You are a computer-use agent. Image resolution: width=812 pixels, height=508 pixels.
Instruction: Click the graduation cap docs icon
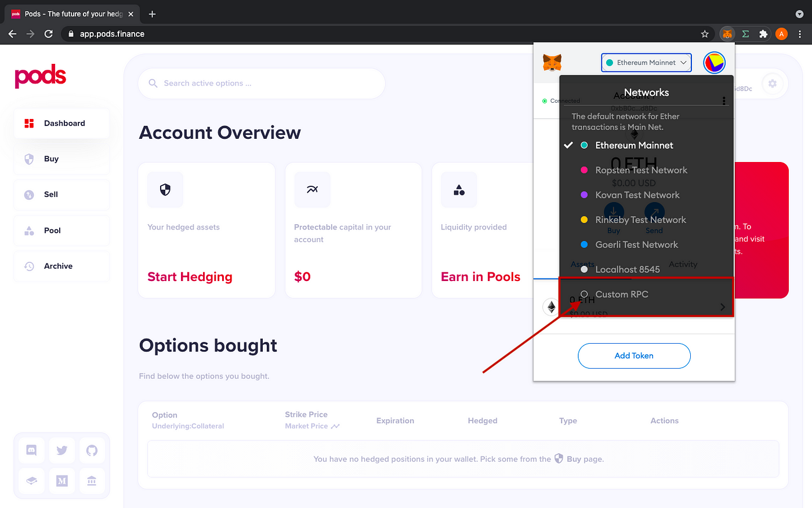pyautogui.click(x=31, y=481)
